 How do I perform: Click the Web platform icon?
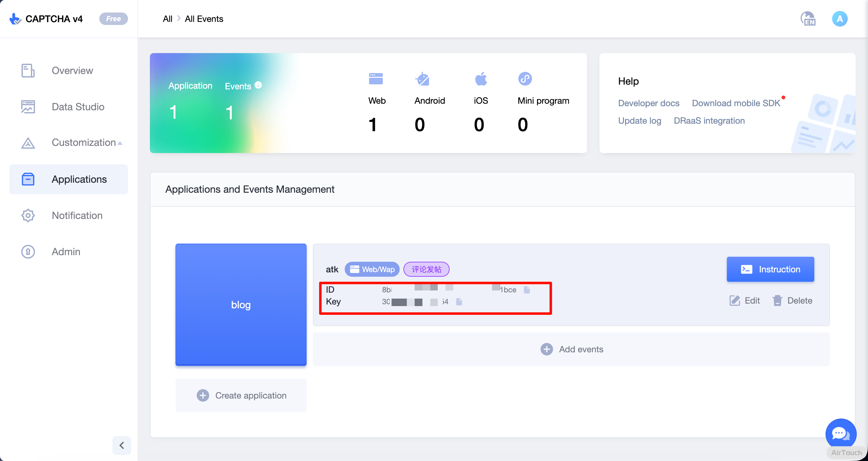coord(376,79)
